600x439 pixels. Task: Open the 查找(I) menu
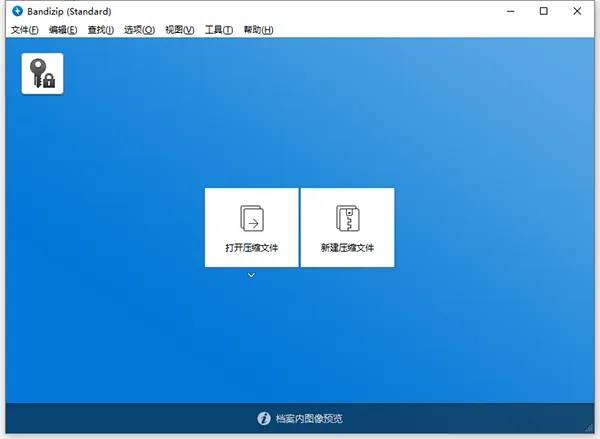tap(101, 30)
